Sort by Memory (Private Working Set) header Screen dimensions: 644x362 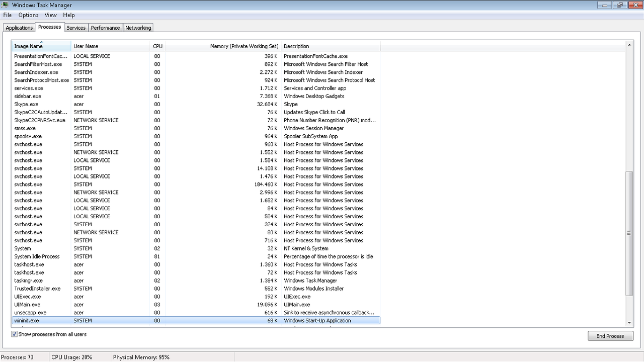(244, 46)
